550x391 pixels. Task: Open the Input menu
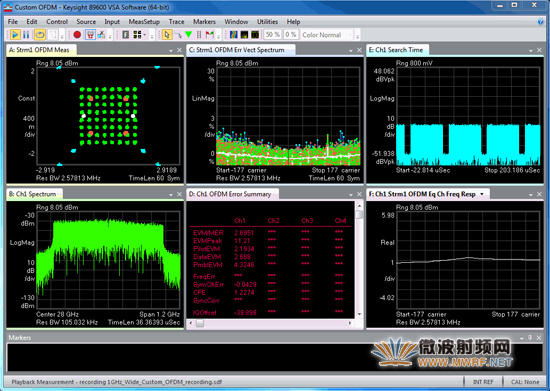[x=112, y=22]
